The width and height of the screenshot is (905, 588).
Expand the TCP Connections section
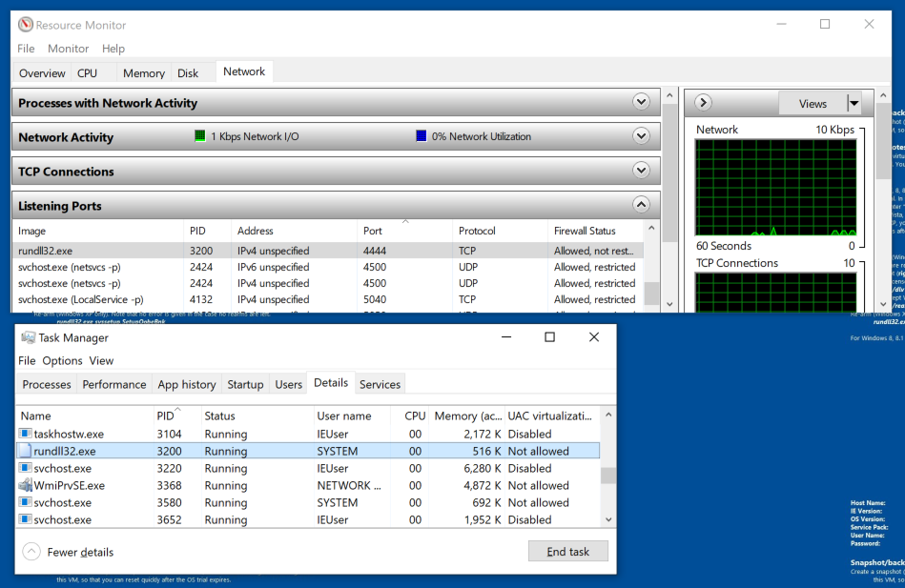coord(641,171)
